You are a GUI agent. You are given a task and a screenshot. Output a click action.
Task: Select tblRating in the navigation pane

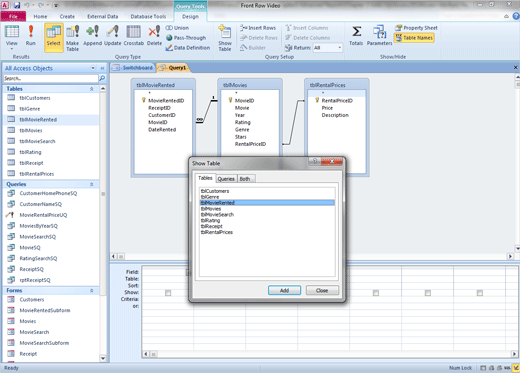coord(30,152)
